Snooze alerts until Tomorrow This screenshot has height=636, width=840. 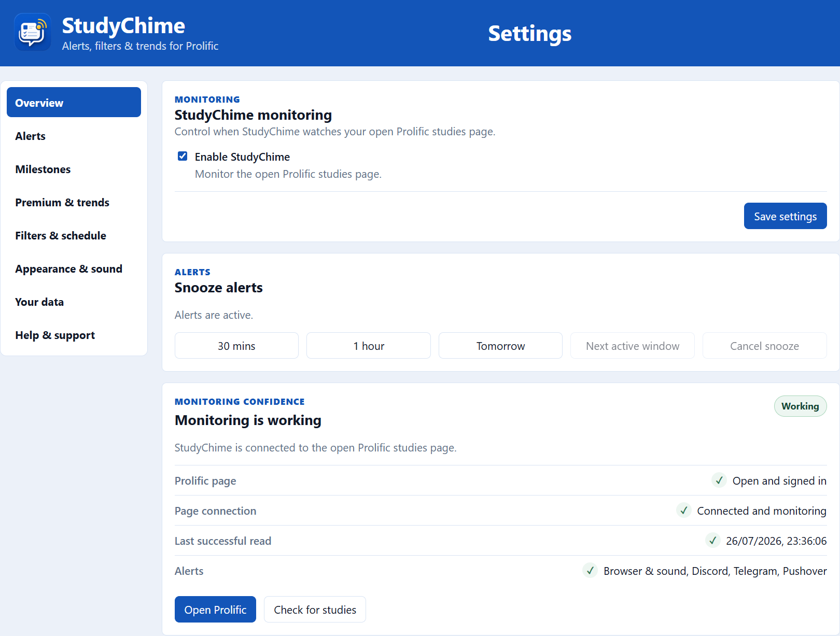point(500,346)
